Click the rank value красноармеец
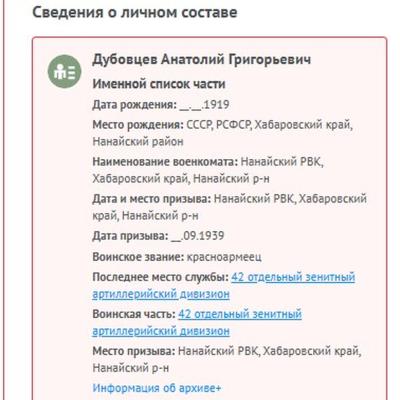 pyautogui.click(x=224, y=257)
